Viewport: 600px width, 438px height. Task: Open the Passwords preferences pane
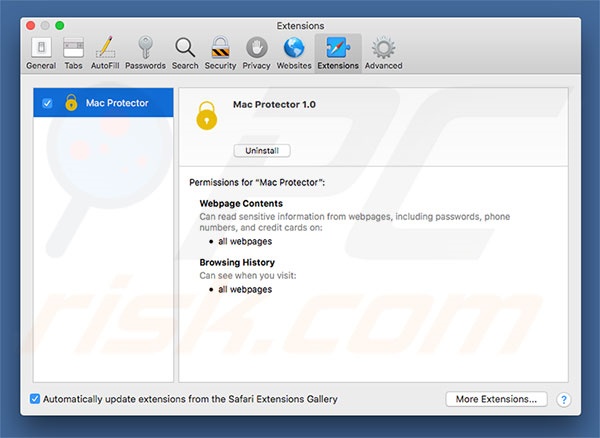145,54
